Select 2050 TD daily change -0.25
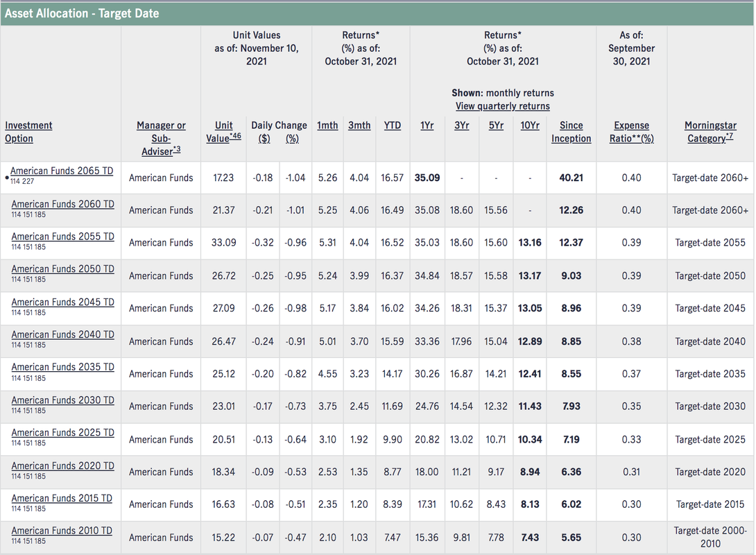The width and height of the screenshot is (756, 555). pos(263,276)
